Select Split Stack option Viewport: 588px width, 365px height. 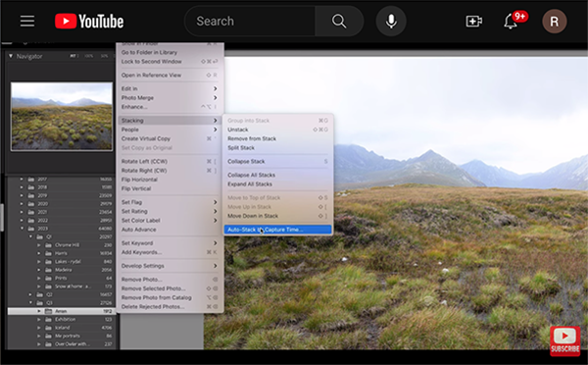point(278,147)
